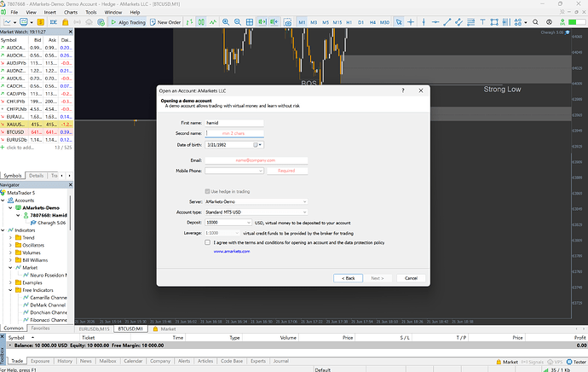This screenshot has height=372, width=588.
Task: Open the Deposit amount combo box
Action: click(228, 223)
